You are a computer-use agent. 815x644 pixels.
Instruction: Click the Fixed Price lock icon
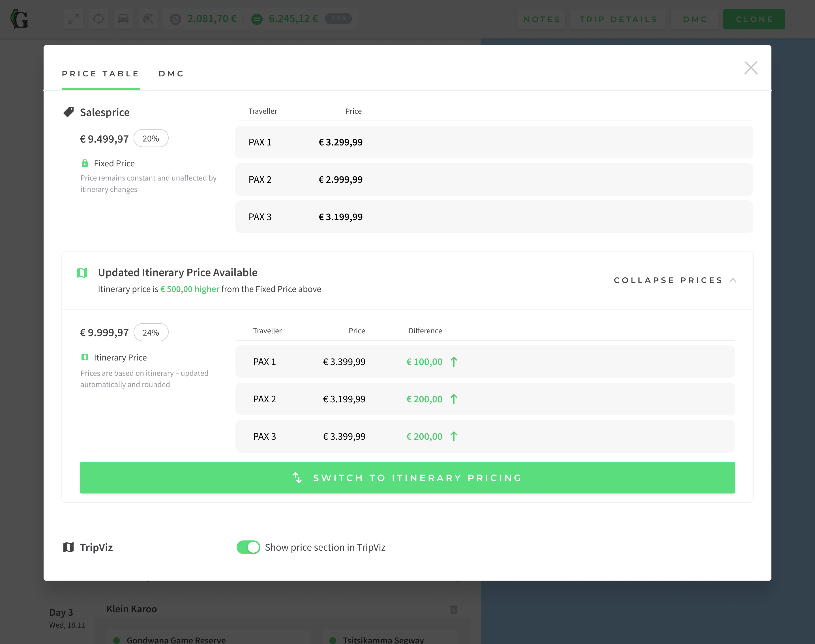point(85,163)
